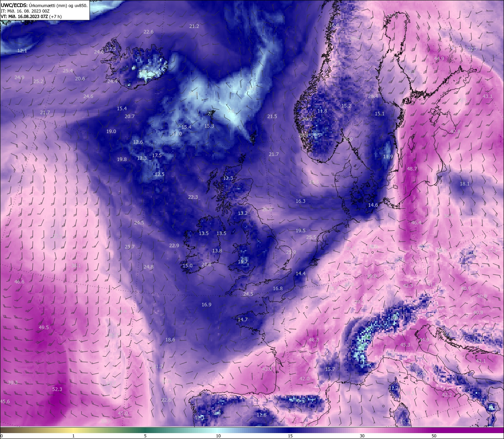Click the 14.4 value on the map
The height and width of the screenshot is (439, 504).
pos(300,273)
